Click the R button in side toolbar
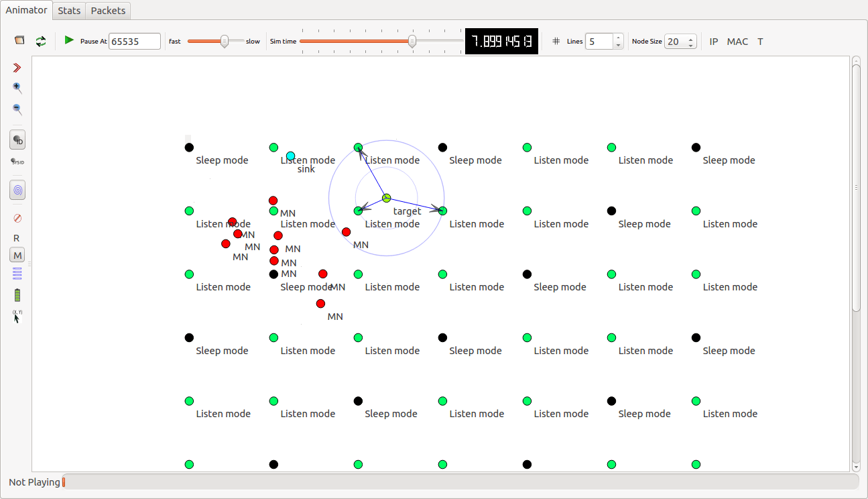 [x=17, y=238]
